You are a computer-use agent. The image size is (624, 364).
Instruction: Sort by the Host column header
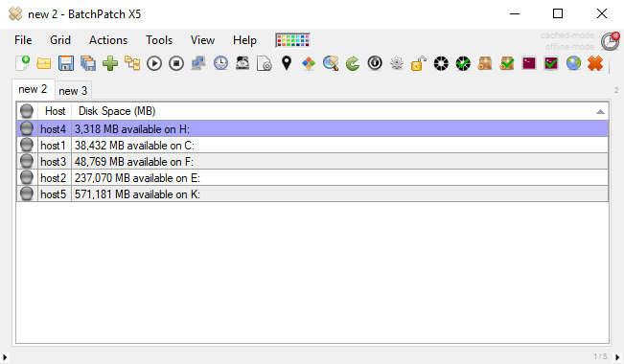(55, 111)
